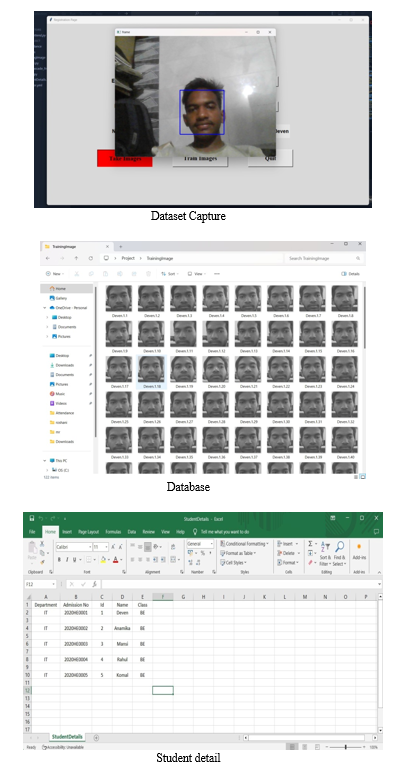The height and width of the screenshot is (769, 409).
Task: Select the StudentDetails sheet tab
Action: click(x=68, y=737)
